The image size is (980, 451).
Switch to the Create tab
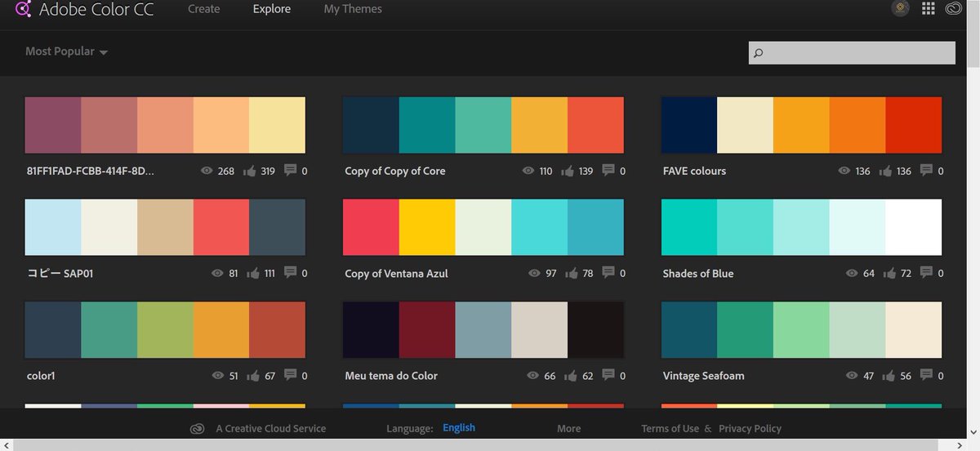click(203, 9)
